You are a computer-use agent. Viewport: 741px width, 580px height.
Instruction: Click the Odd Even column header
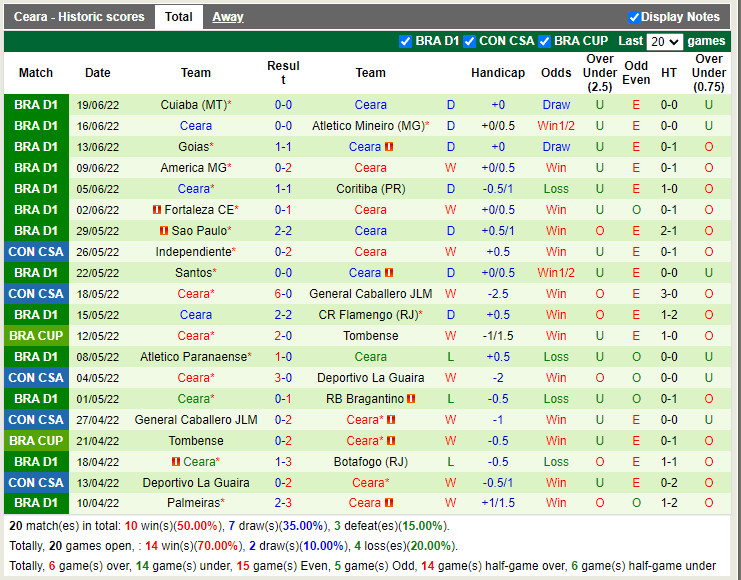pyautogui.click(x=636, y=73)
